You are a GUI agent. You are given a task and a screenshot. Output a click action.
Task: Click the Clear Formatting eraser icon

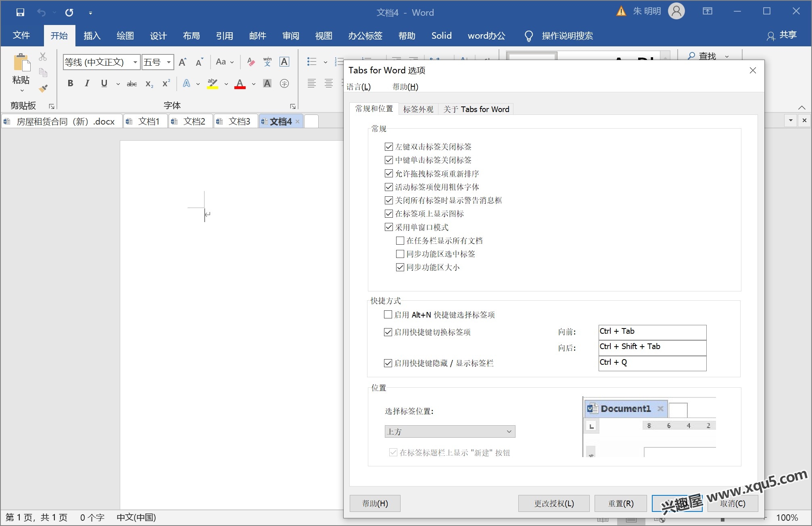(x=251, y=62)
